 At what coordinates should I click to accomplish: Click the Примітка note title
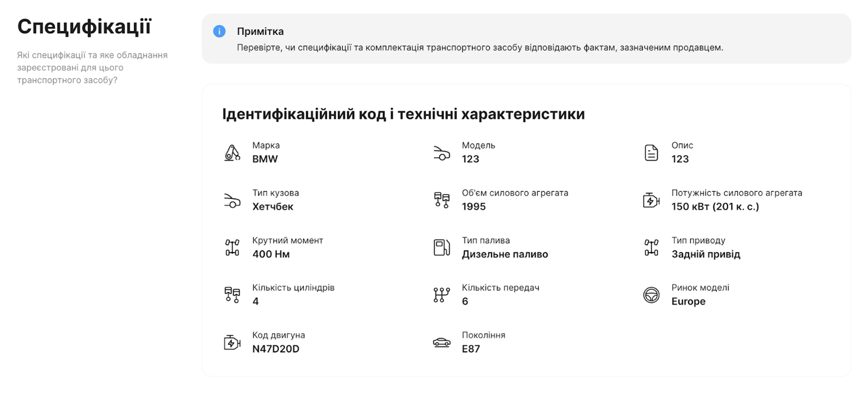tap(260, 31)
